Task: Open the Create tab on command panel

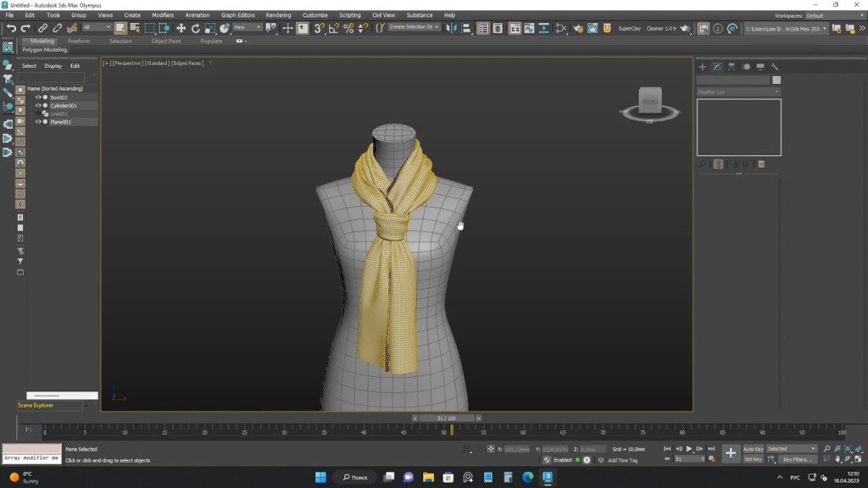Action: coord(702,67)
